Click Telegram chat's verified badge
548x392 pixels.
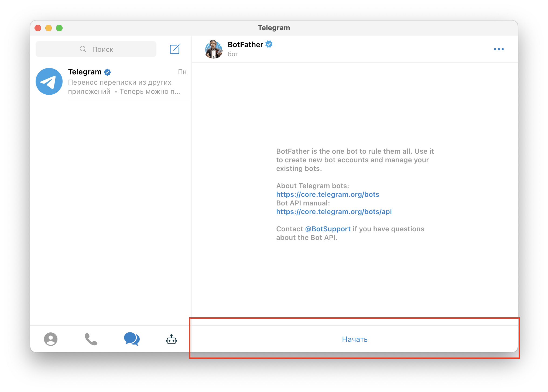click(x=107, y=72)
